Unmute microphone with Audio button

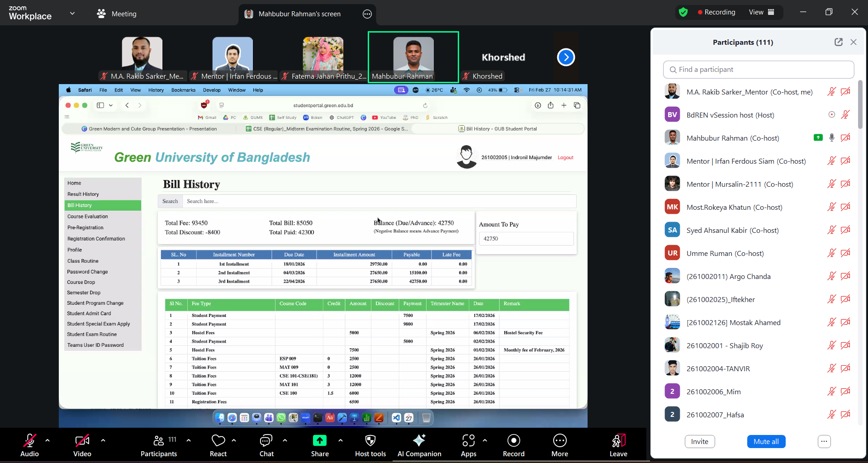(29, 441)
